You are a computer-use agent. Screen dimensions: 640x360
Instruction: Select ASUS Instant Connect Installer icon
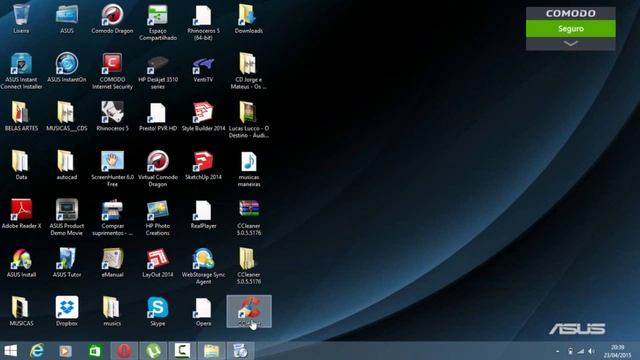21,71
